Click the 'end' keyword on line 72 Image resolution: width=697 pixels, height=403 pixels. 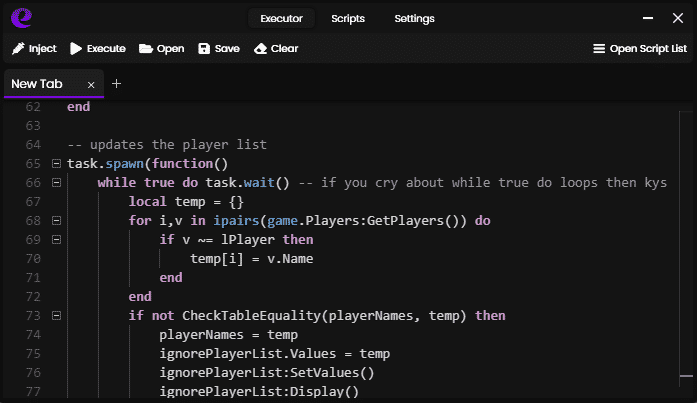[140, 297]
